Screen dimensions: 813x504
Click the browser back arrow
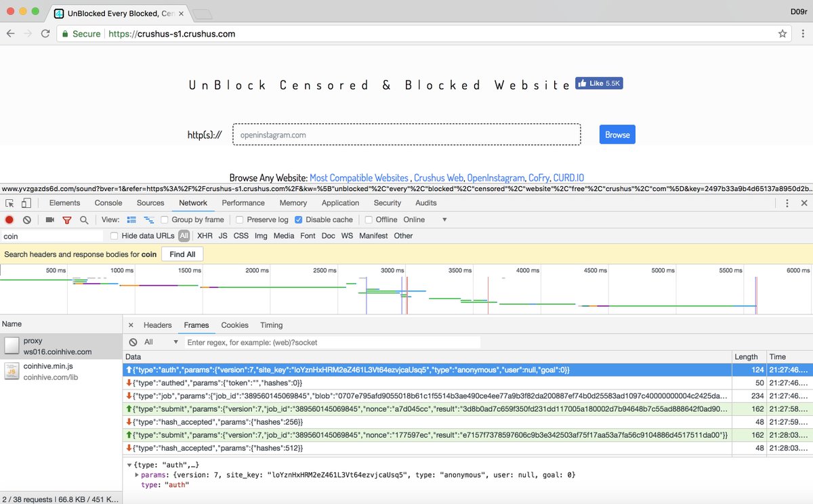coord(11,33)
